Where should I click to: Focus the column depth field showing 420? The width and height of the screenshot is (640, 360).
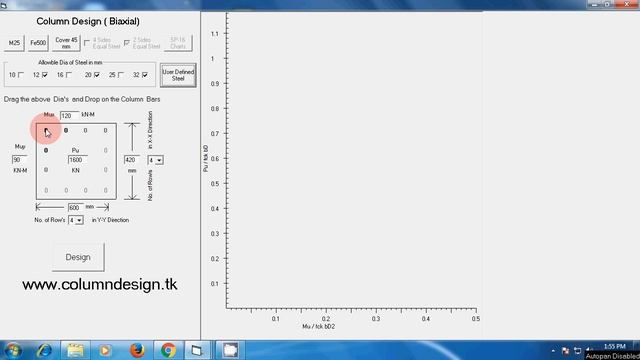pyautogui.click(x=132, y=160)
